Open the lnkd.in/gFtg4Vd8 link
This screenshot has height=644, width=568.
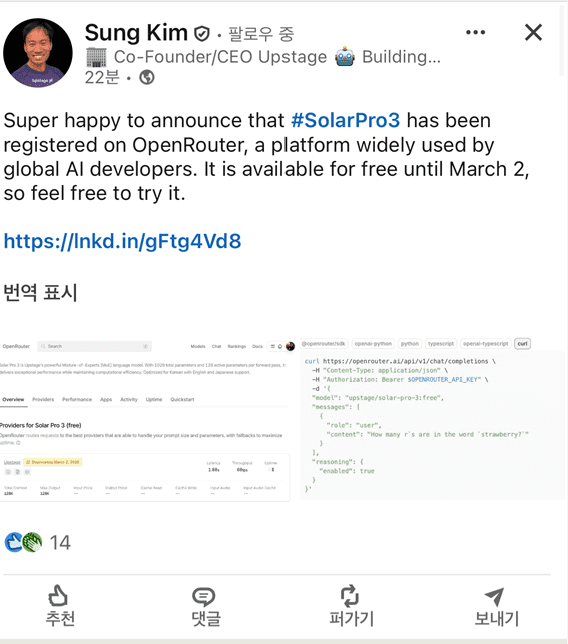coord(122,241)
